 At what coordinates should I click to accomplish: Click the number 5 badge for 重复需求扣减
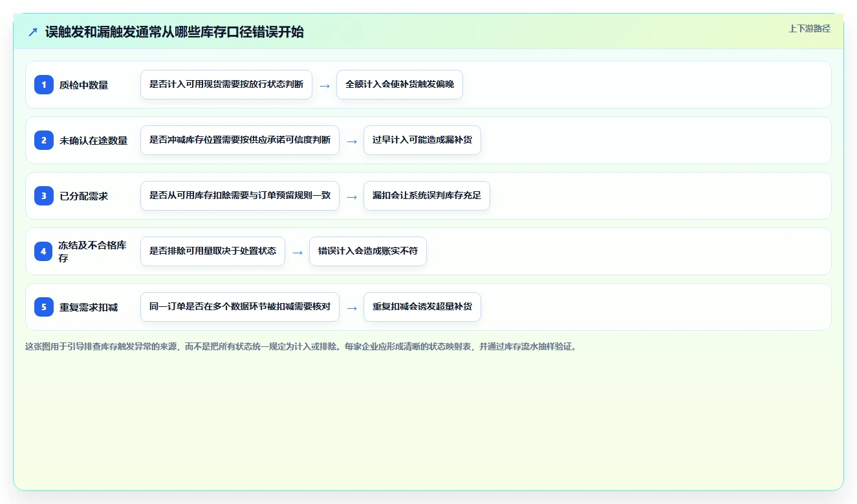click(44, 307)
